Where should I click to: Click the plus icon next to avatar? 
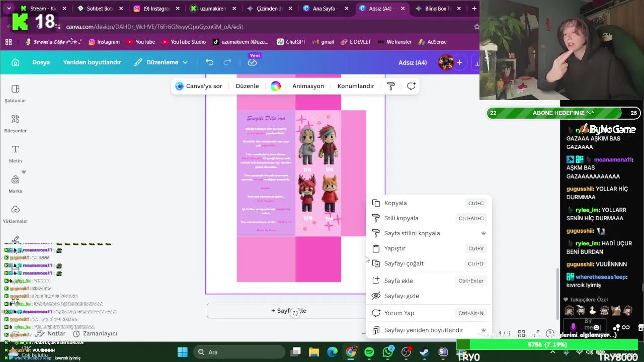click(459, 62)
